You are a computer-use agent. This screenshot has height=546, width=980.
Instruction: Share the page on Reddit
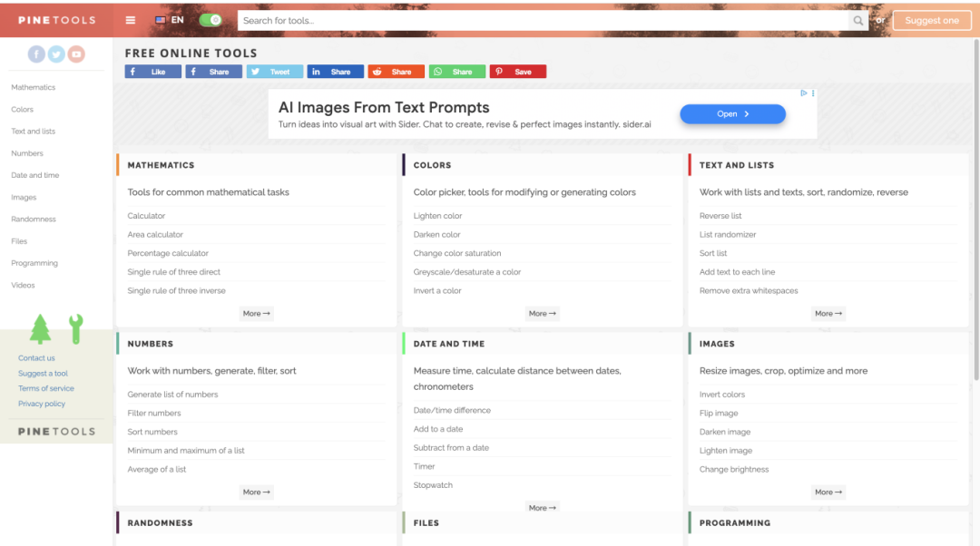(396, 72)
